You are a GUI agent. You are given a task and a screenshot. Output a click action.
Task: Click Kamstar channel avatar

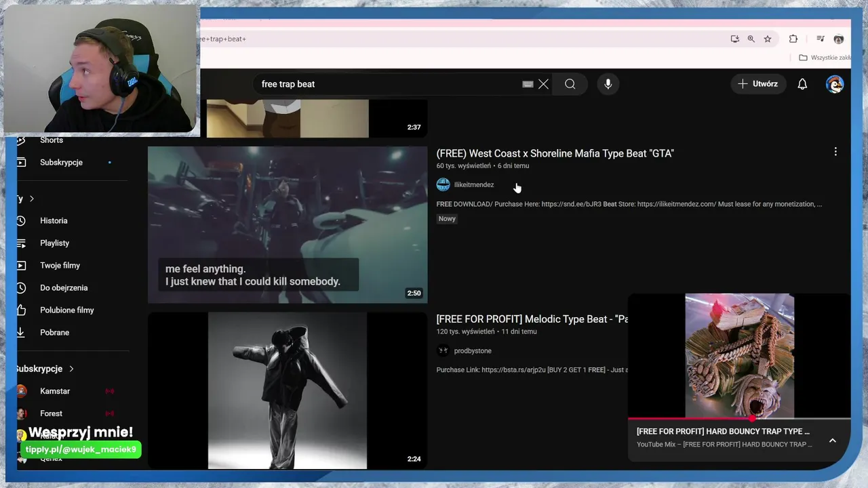22,391
